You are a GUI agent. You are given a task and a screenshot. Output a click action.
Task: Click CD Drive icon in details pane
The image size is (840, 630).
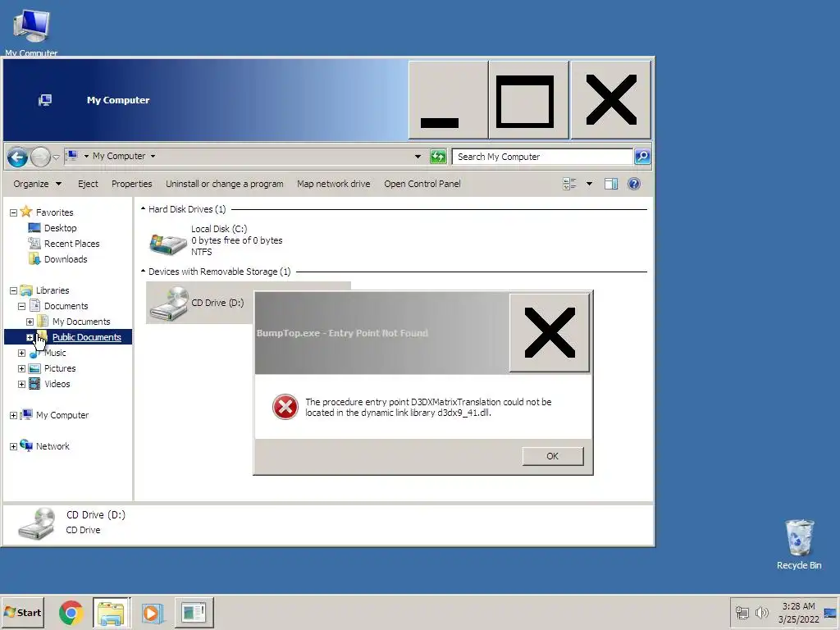click(x=36, y=523)
